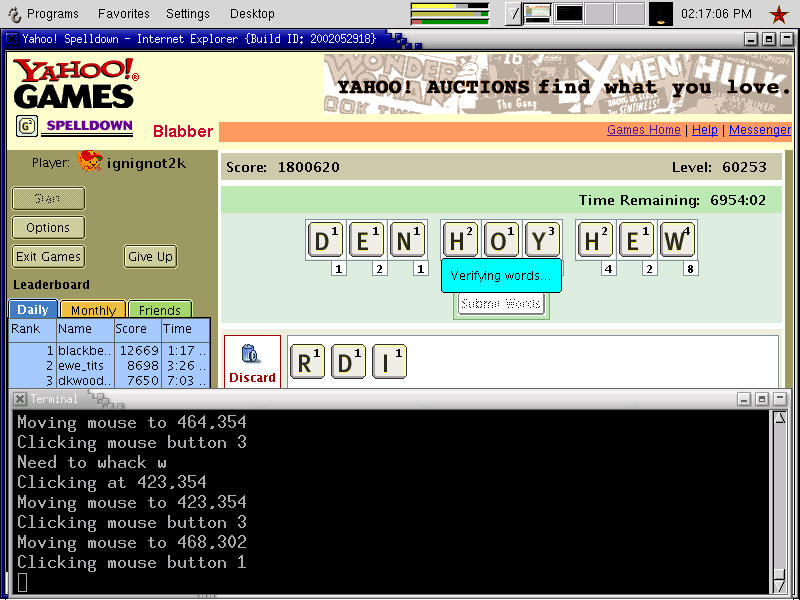Click the 02:17:06 PM clock
This screenshot has height=600, width=800.
point(716,14)
